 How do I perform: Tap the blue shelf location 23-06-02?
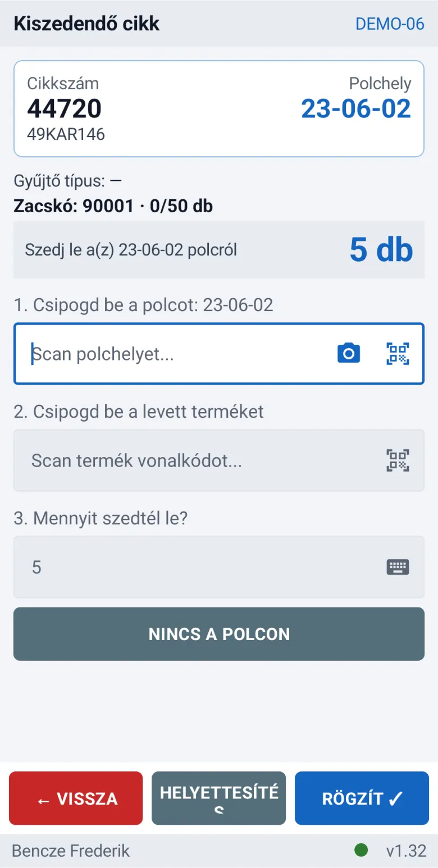[x=356, y=108]
